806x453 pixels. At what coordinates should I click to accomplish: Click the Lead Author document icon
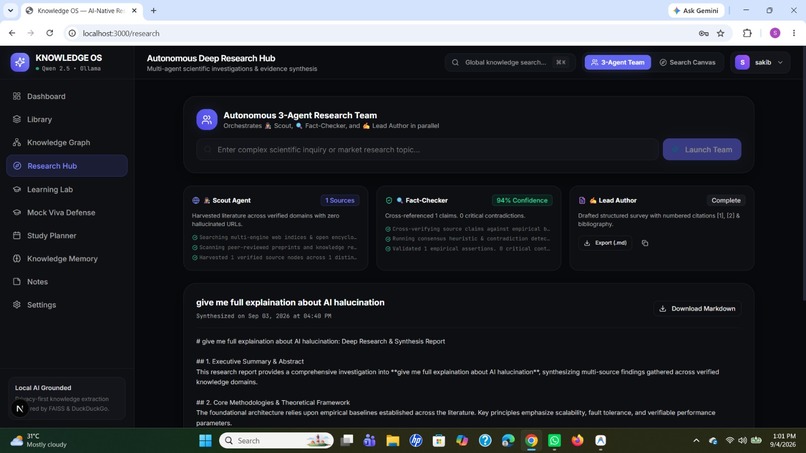[x=582, y=201]
